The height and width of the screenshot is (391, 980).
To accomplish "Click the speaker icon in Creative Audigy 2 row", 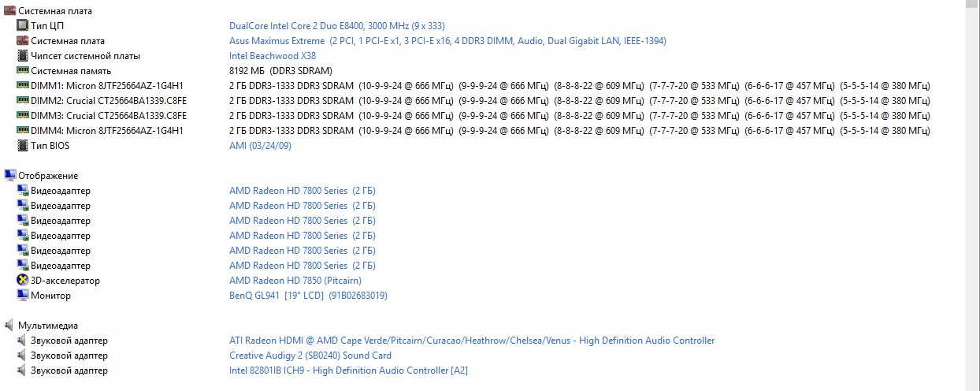I will (22, 356).
